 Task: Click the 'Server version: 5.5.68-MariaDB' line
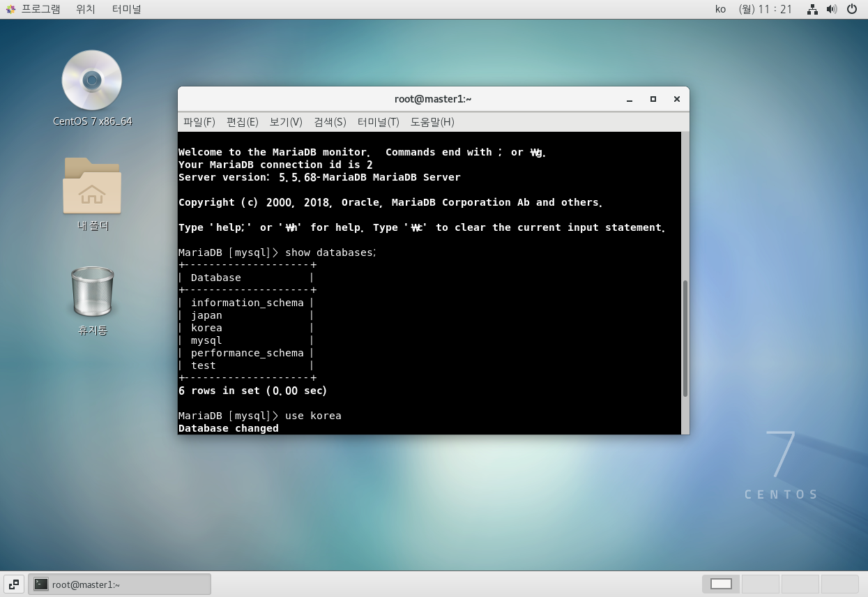click(319, 177)
